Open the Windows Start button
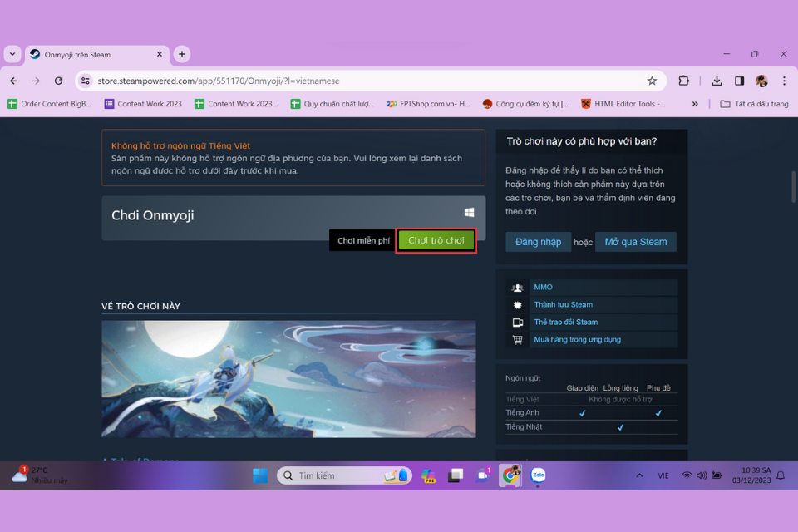This screenshot has height=532, width=798. pyautogui.click(x=260, y=475)
